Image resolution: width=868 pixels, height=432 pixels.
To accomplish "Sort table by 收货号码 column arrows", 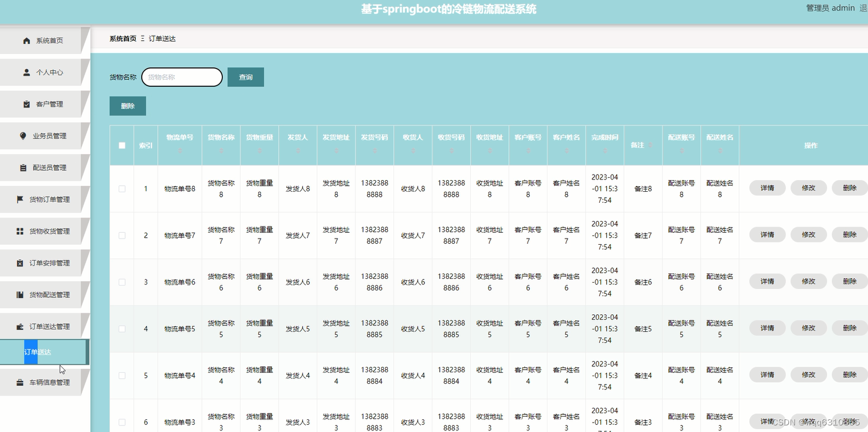I will coord(451,150).
